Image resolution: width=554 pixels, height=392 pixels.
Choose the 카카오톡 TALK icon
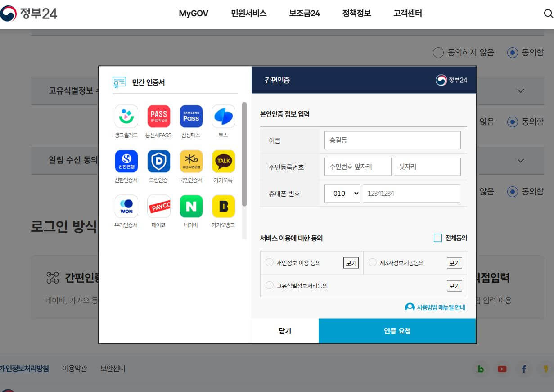pyautogui.click(x=224, y=162)
